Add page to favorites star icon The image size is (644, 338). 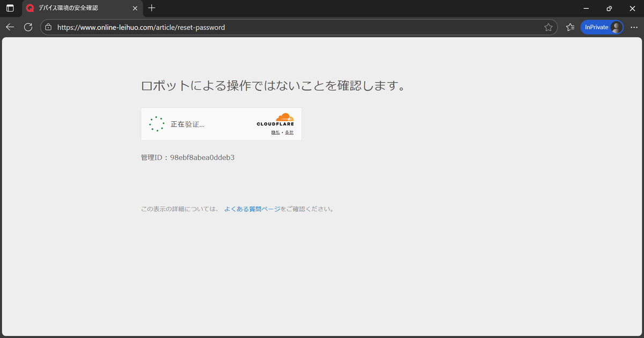pos(548,27)
